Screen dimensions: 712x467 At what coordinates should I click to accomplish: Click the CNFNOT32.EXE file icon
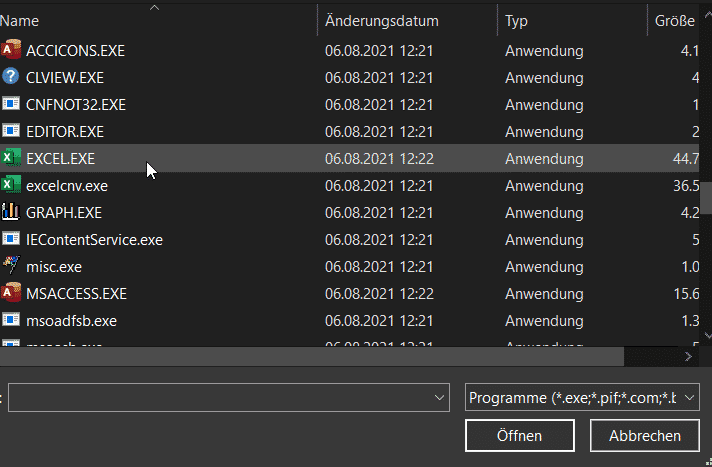pyautogui.click(x=10, y=104)
